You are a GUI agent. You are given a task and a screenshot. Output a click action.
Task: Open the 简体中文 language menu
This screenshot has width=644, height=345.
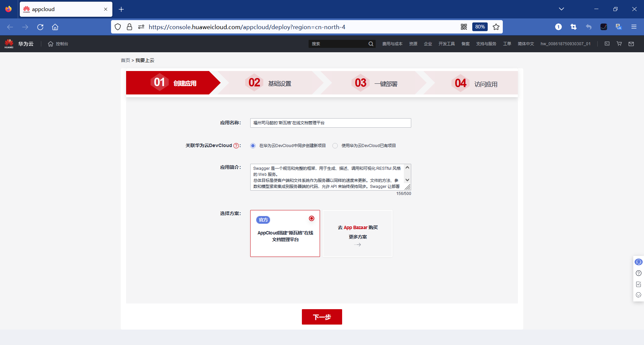click(526, 44)
